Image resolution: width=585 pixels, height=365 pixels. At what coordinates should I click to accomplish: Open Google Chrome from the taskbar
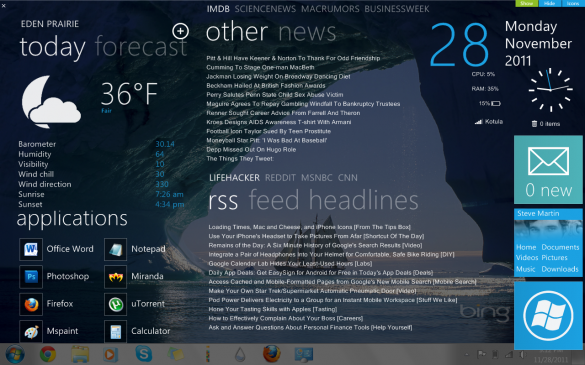[x=48, y=354]
